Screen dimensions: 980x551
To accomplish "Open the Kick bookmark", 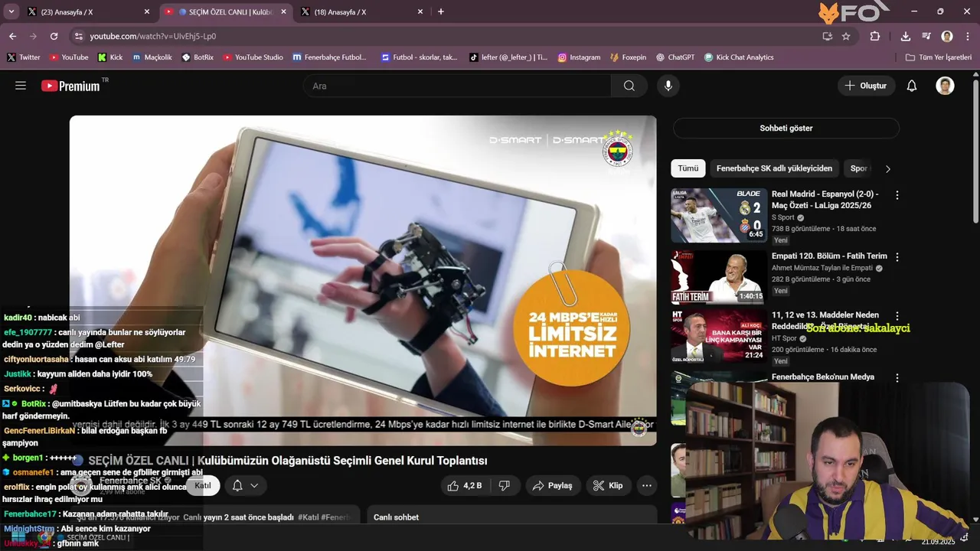I will pyautogui.click(x=110, y=57).
